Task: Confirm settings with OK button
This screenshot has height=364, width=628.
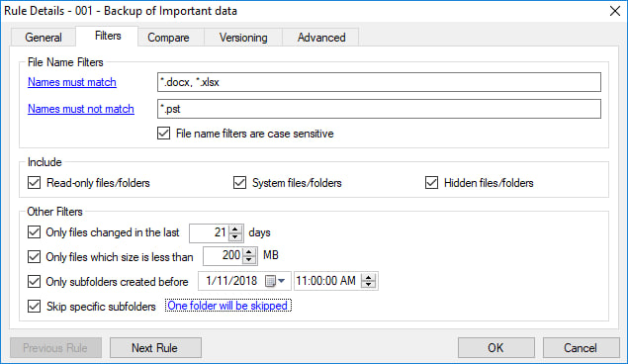Action: pyautogui.click(x=495, y=347)
